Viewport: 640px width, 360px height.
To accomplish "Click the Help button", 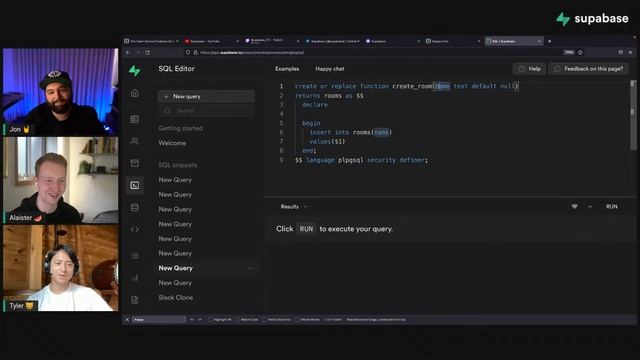I will coord(529,69).
